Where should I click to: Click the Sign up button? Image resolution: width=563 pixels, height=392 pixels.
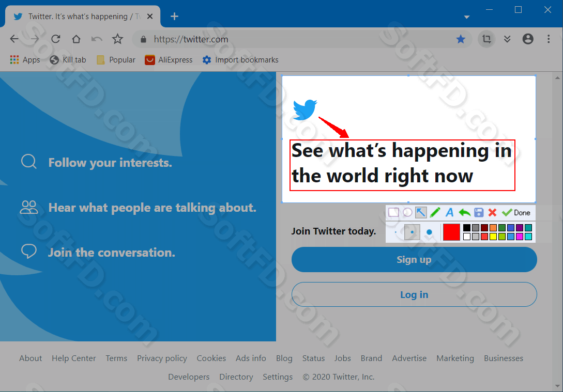(x=414, y=259)
